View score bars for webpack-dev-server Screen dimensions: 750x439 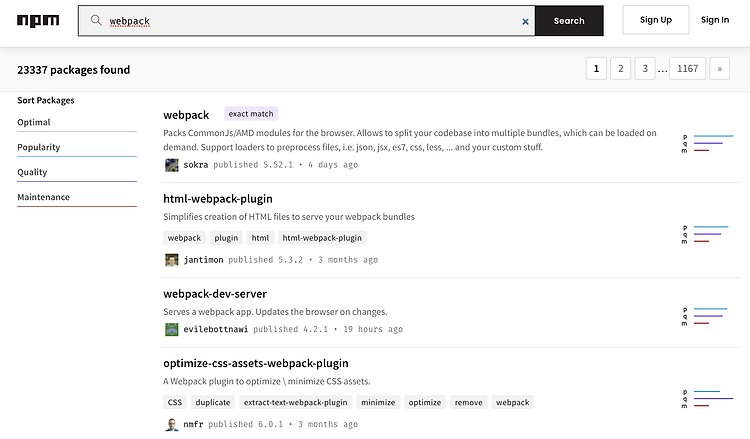click(x=705, y=316)
